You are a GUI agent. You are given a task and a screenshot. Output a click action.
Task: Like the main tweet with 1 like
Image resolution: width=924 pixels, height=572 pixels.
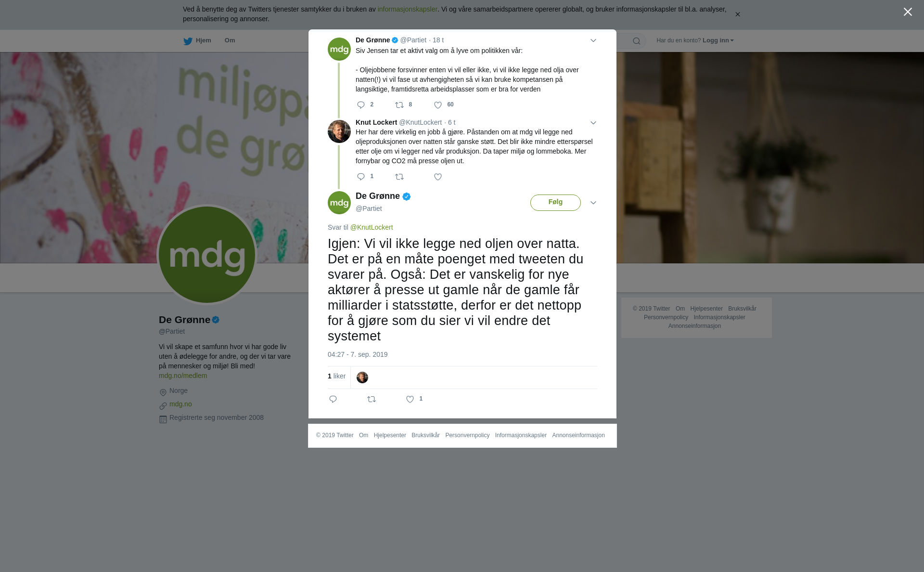(410, 399)
